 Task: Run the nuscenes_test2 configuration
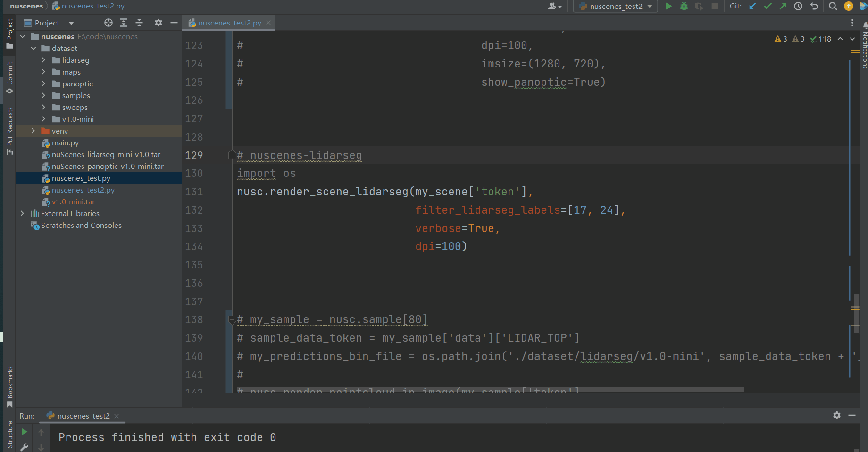pyautogui.click(x=668, y=6)
